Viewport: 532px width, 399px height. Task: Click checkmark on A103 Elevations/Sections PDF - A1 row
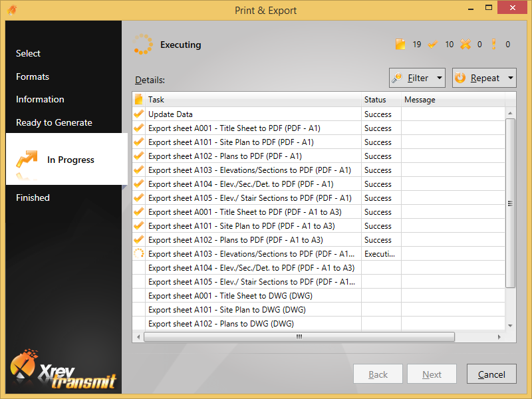pyautogui.click(x=138, y=170)
